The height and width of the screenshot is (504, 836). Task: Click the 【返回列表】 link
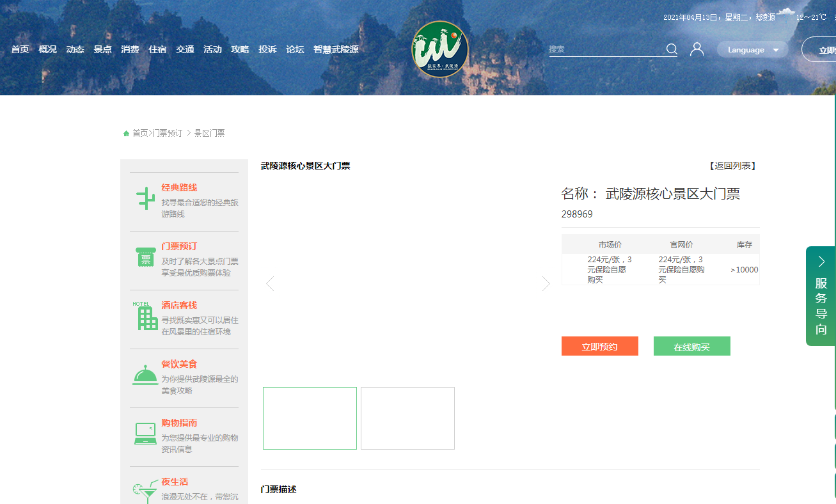(x=732, y=166)
